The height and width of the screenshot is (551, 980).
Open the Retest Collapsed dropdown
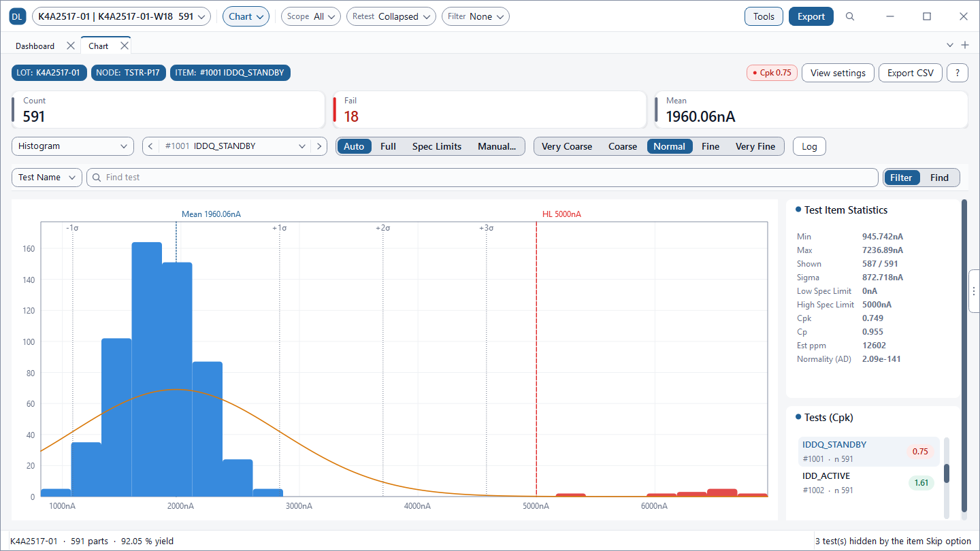pyautogui.click(x=391, y=17)
